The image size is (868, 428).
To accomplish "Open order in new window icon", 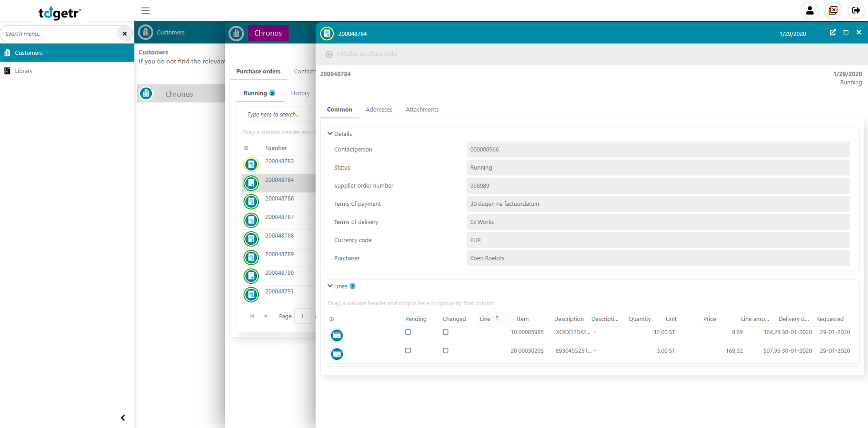I will pos(833,33).
